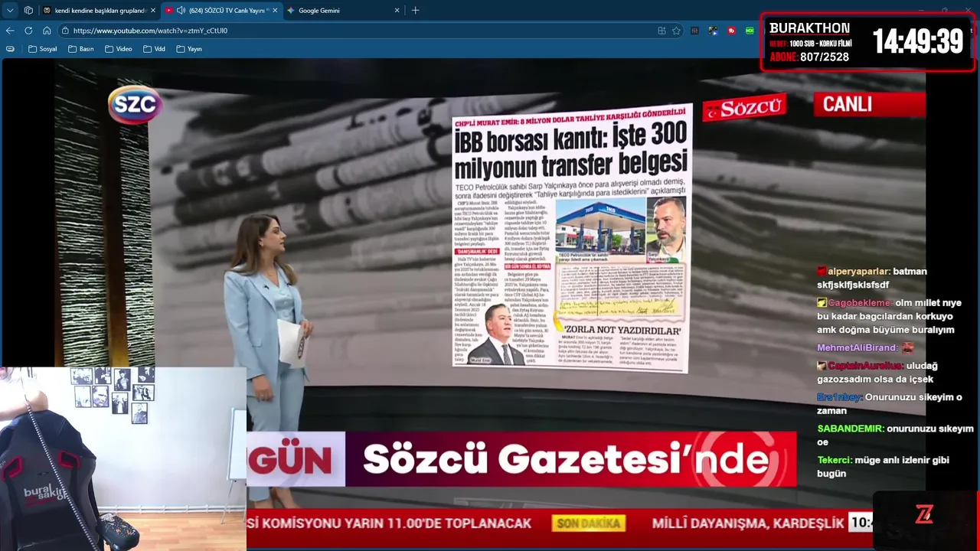Toggle the favorites bar VPN icon
The image size is (980, 551).
click(x=10, y=49)
